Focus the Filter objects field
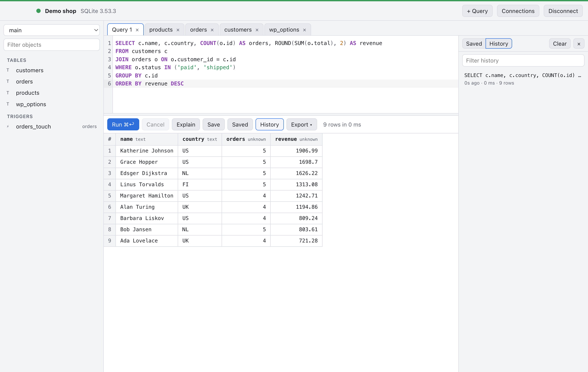 51,45
